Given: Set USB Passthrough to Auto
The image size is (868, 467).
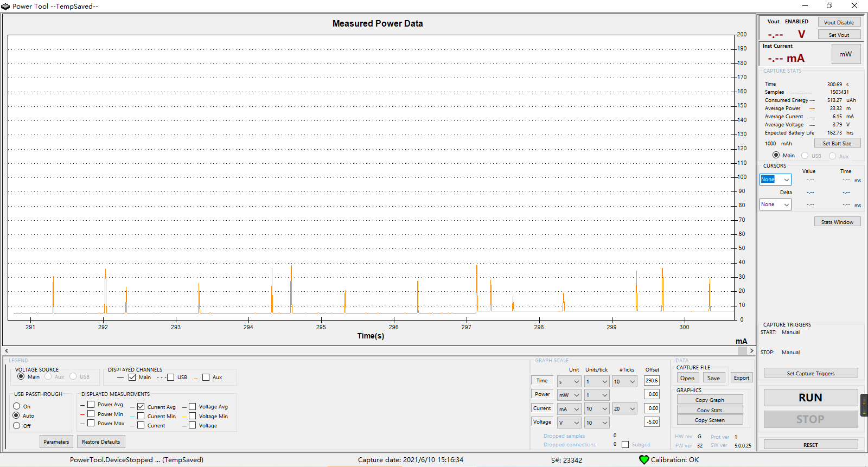Looking at the screenshot, I should pyautogui.click(x=16, y=415).
